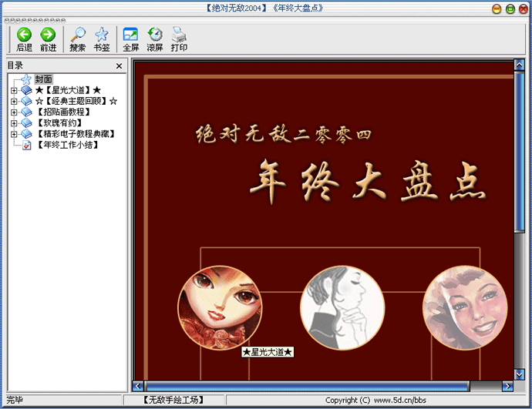
Task: Click the horizontal scrollbar left arrow
Action: click(138, 386)
